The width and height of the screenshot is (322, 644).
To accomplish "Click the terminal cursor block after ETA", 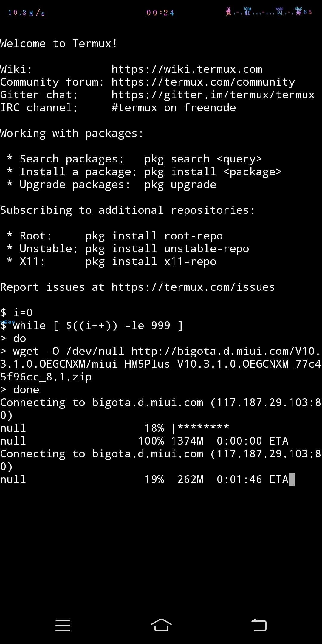I will point(292,479).
